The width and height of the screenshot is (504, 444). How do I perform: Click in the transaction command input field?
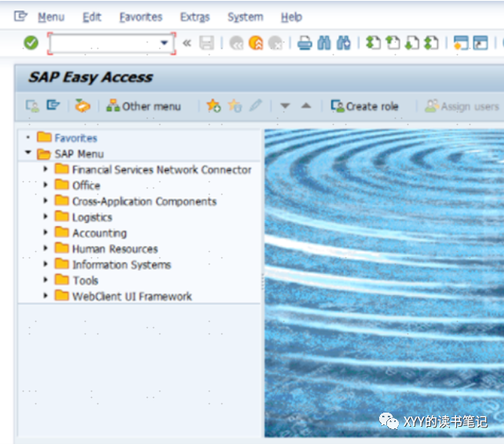pos(104,43)
